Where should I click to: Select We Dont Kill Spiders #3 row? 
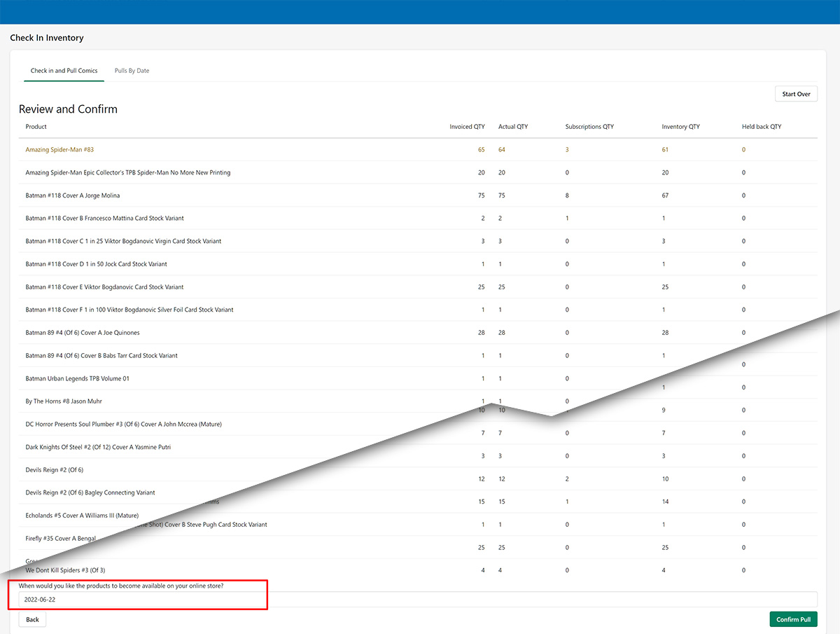click(418, 570)
